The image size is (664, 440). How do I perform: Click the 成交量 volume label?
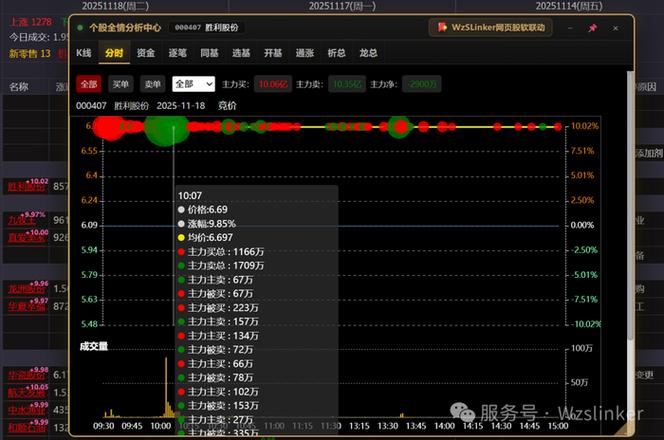point(94,346)
